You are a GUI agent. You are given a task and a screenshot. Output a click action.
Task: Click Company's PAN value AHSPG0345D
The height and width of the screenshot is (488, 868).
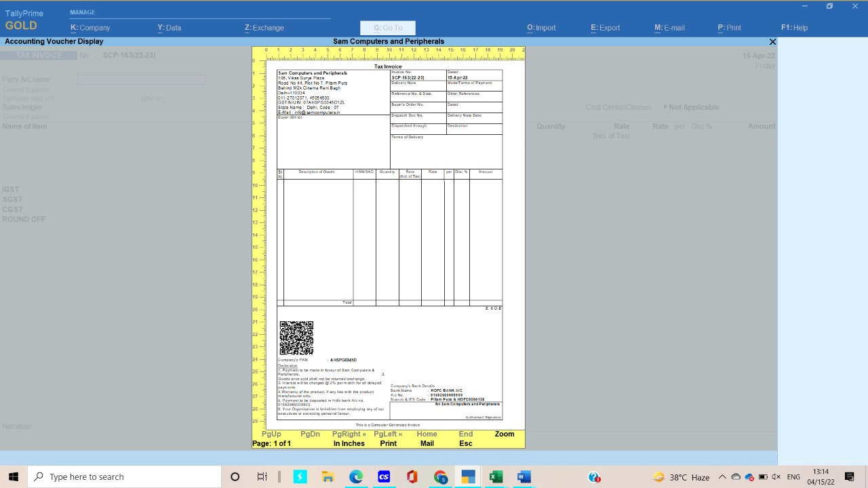click(343, 360)
